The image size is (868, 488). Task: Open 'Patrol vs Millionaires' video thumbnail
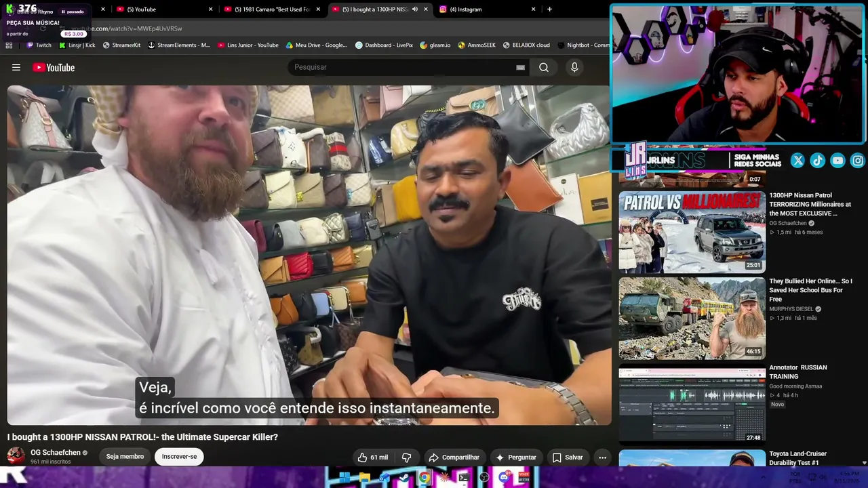click(692, 232)
